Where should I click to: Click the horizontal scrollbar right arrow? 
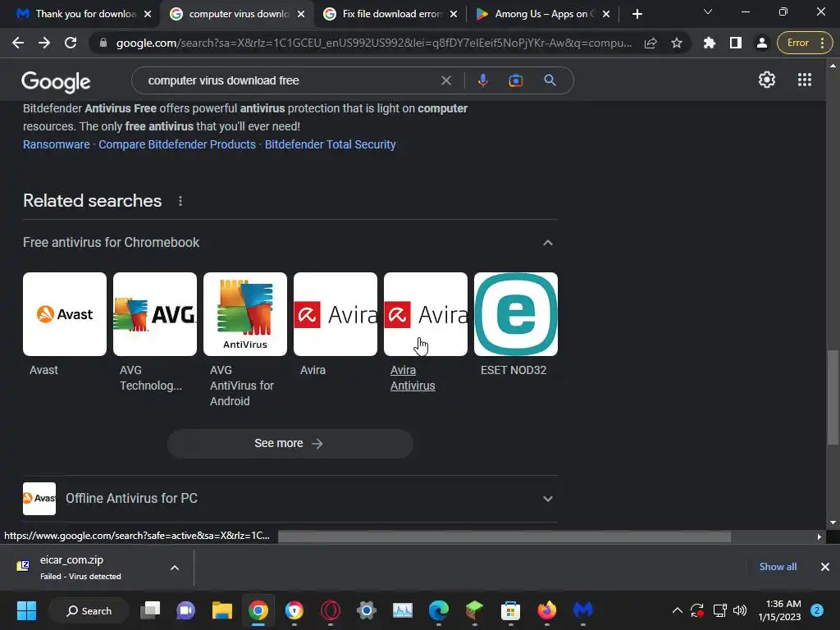click(819, 536)
